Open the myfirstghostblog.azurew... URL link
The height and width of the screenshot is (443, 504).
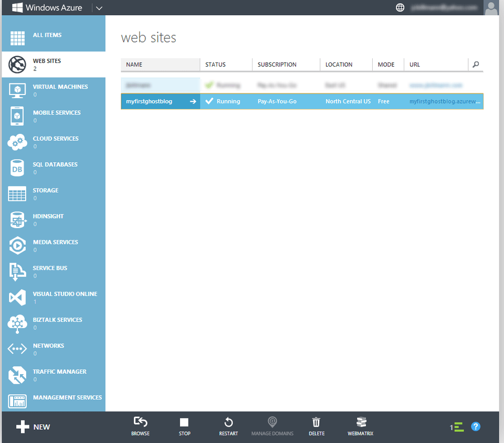click(445, 101)
